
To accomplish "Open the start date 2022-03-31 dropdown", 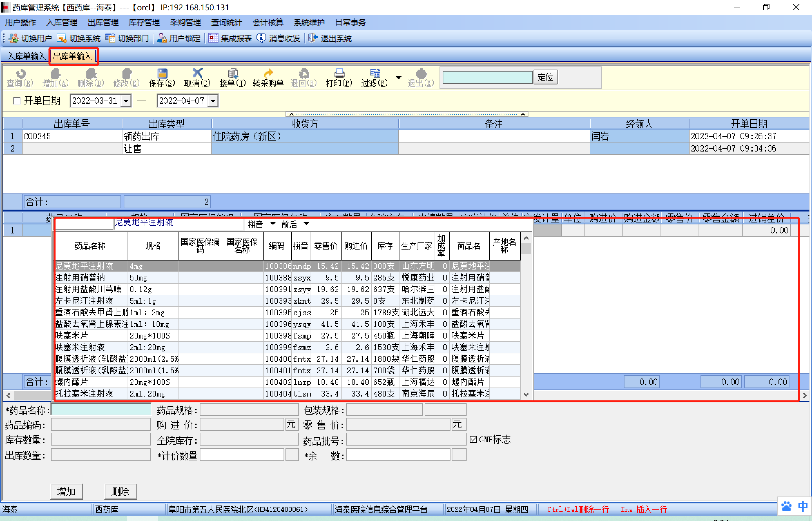I will 126,101.
